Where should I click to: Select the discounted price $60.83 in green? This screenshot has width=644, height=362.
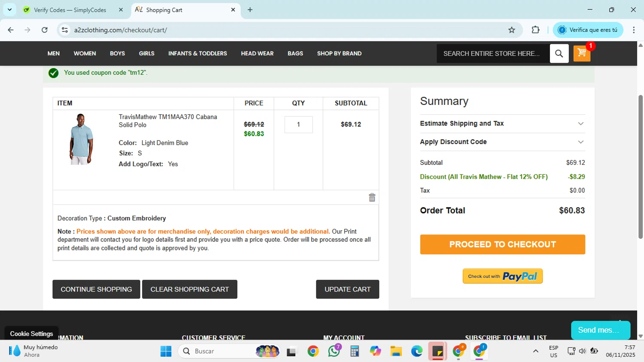(x=254, y=134)
